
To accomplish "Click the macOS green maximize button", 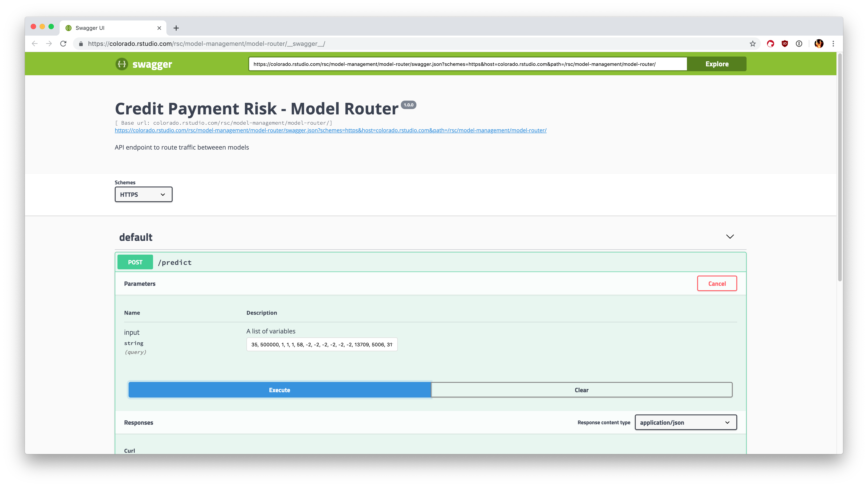I will (51, 27).
